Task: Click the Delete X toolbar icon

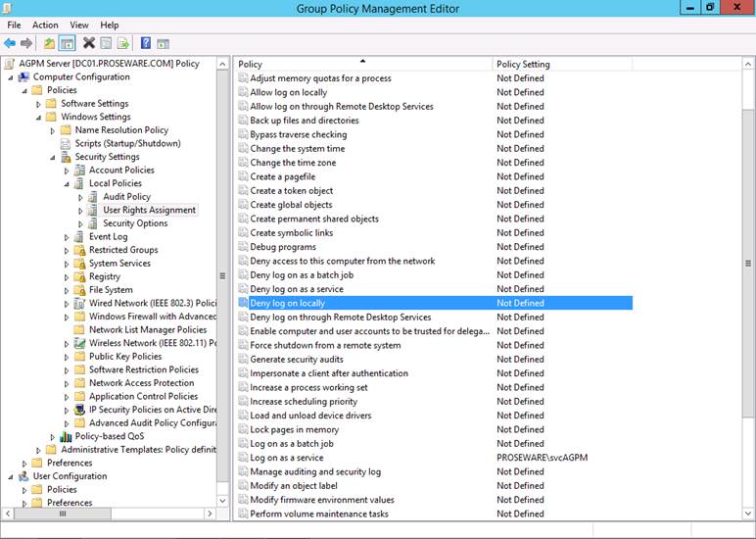Action: tap(89, 43)
